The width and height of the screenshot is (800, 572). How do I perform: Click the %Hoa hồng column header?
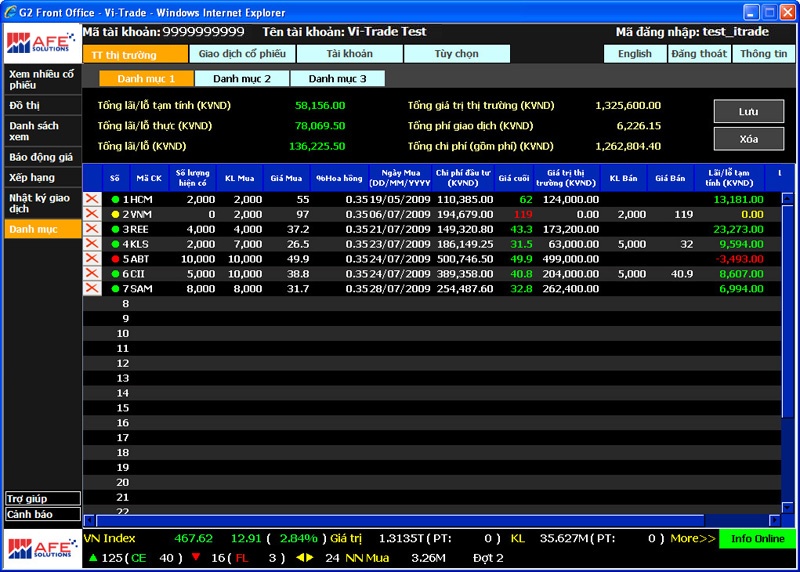click(x=339, y=178)
